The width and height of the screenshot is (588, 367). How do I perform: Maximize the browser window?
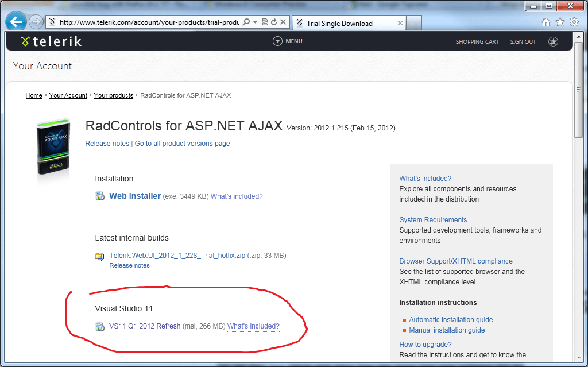(x=548, y=6)
